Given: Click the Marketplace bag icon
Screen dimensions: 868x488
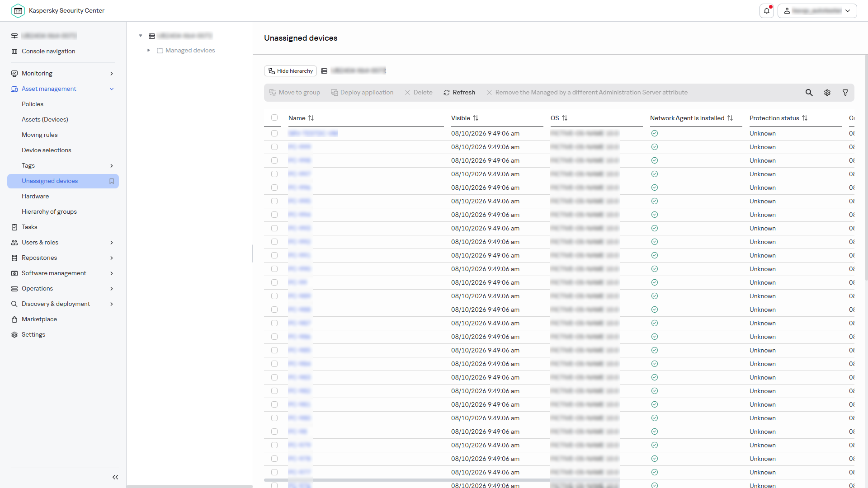Looking at the screenshot, I should 14,319.
